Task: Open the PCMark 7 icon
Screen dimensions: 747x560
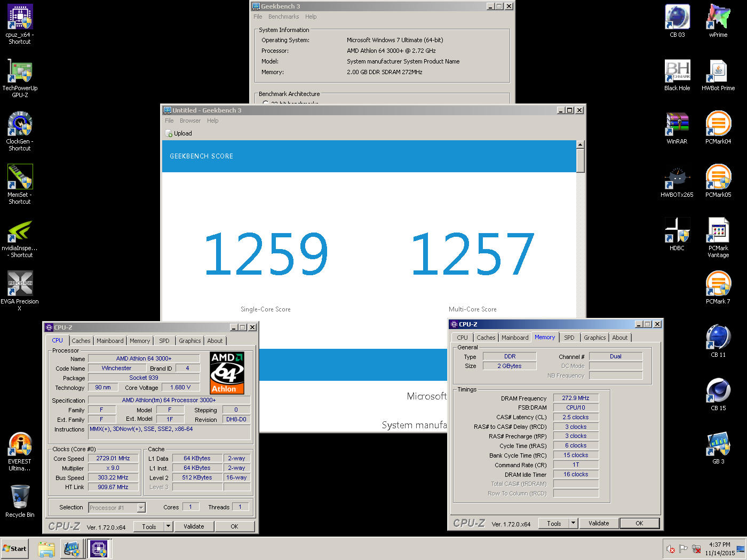Action: pos(718,288)
